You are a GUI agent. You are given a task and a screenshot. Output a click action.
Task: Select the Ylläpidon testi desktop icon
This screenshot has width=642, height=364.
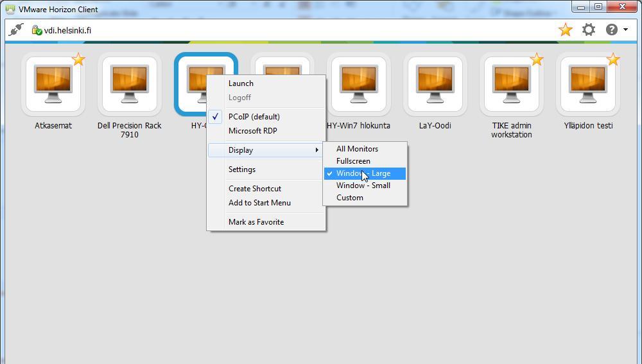point(588,84)
